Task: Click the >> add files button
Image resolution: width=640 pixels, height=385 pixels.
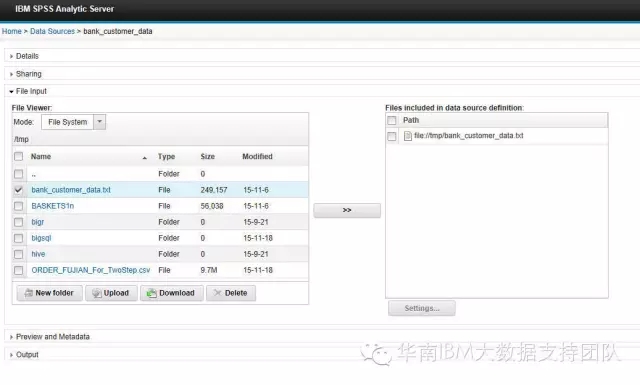Action: [347, 210]
